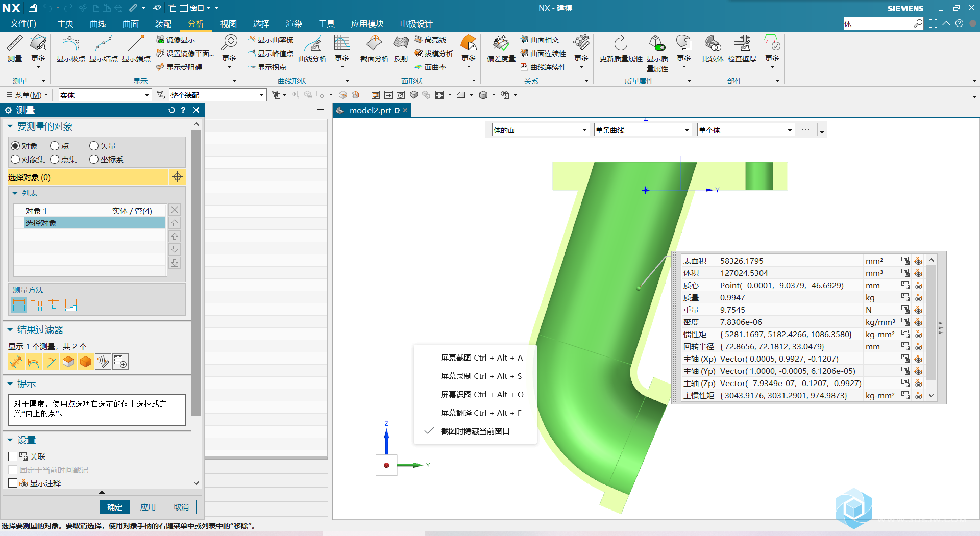Image resolution: width=980 pixels, height=536 pixels.
Task: Open the 整个装配 scope dropdown
Action: tap(217, 95)
